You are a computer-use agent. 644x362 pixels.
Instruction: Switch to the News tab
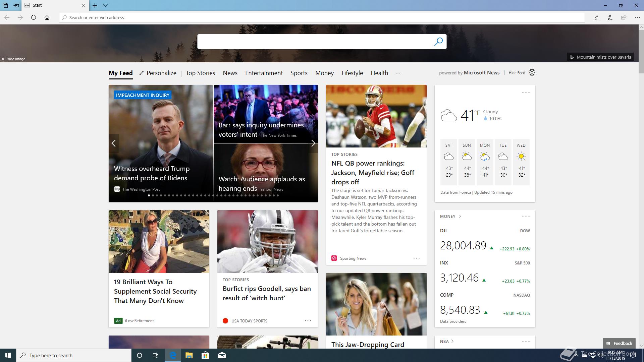tap(230, 73)
